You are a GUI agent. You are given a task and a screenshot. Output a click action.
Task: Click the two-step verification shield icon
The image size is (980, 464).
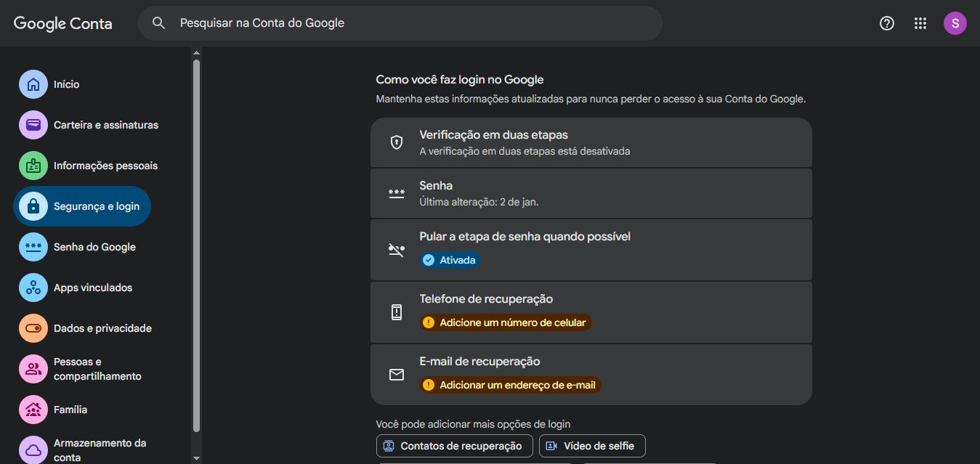(x=397, y=142)
